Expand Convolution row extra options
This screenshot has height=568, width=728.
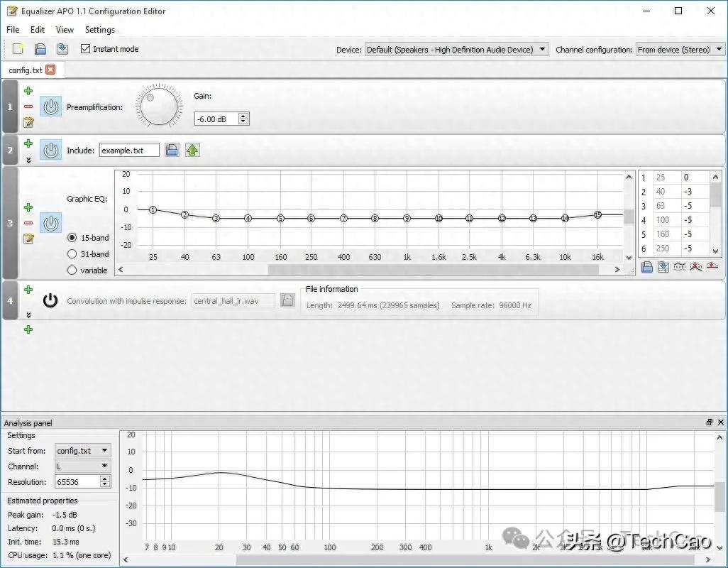point(28,315)
